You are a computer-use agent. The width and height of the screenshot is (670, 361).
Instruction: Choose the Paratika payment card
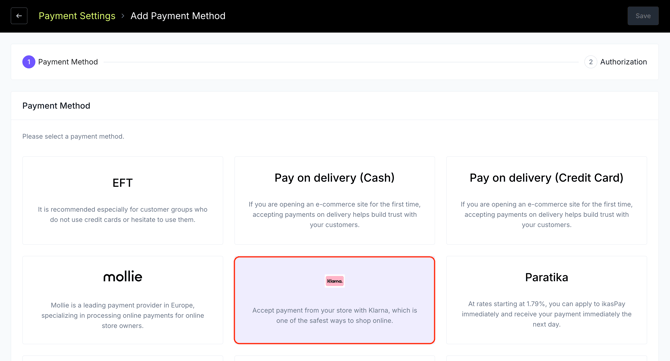click(x=547, y=300)
